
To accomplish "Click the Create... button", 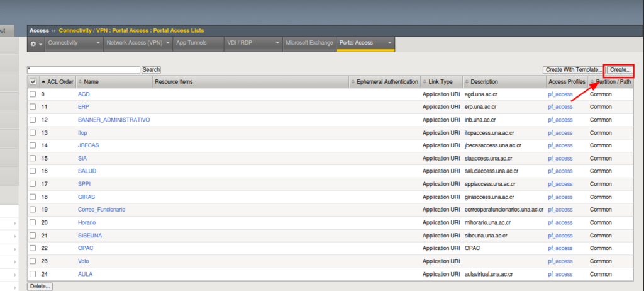I will click(x=619, y=70).
